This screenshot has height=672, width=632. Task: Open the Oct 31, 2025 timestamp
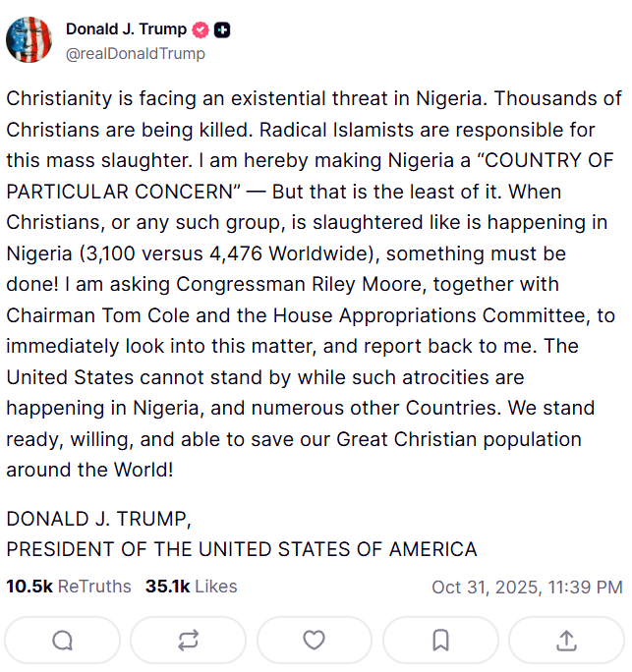527,588
